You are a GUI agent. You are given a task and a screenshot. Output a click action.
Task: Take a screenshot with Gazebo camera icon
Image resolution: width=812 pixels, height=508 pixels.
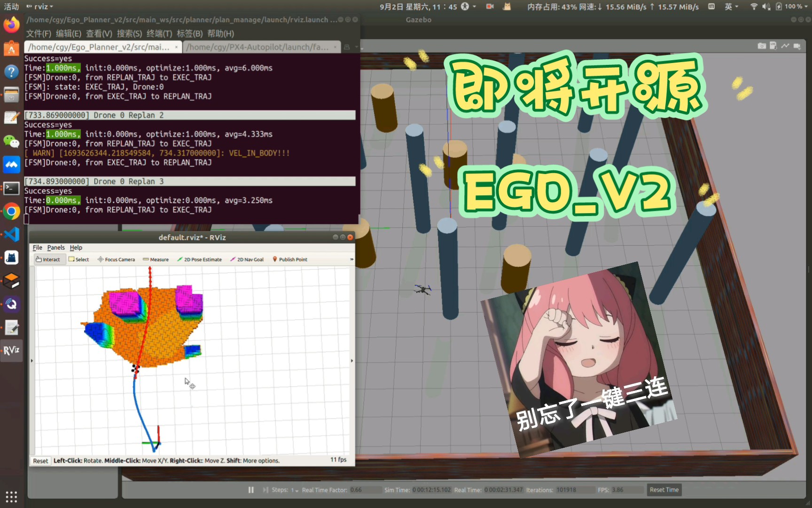point(762,46)
